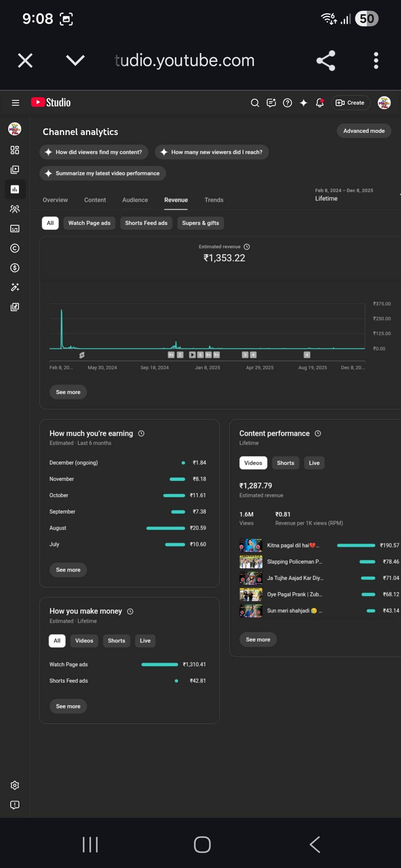
Task: Open the Kitna pagal dil hai video thumbnail
Action: [x=251, y=545]
